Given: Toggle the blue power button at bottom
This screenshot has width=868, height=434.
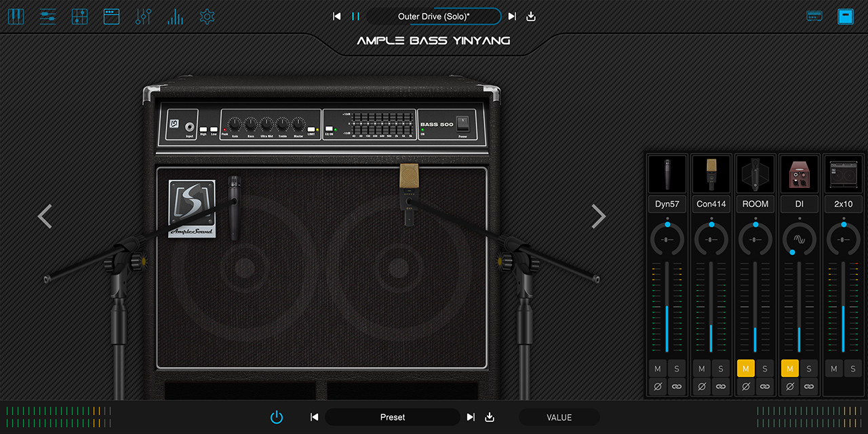Looking at the screenshot, I should [x=277, y=417].
